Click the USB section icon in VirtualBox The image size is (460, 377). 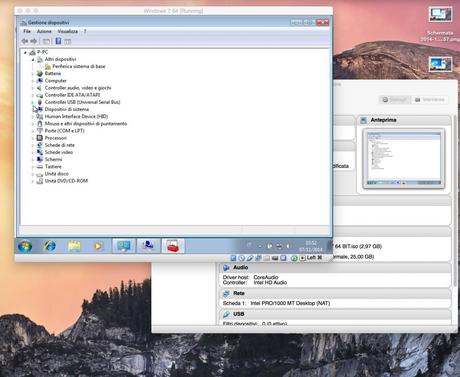click(x=226, y=314)
